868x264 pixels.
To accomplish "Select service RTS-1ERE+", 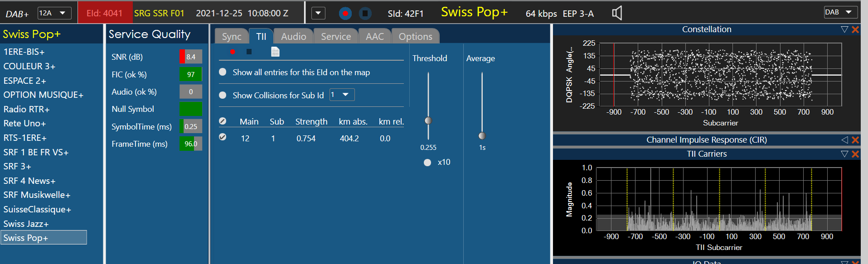I will (x=25, y=138).
